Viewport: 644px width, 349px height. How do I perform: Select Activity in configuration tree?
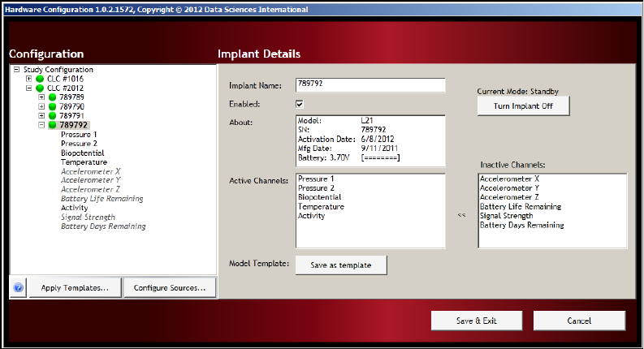coord(75,208)
